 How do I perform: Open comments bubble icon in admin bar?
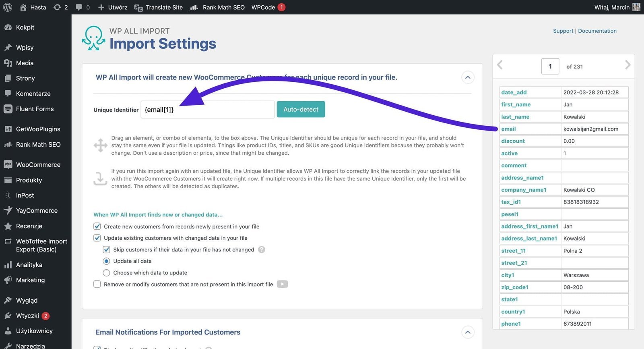(79, 7)
